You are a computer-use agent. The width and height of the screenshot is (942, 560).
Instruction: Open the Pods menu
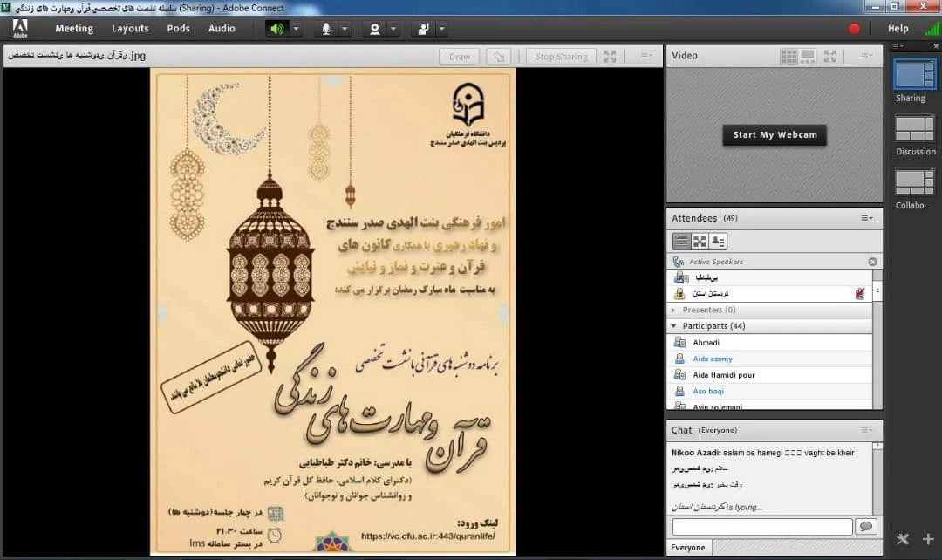click(x=178, y=29)
